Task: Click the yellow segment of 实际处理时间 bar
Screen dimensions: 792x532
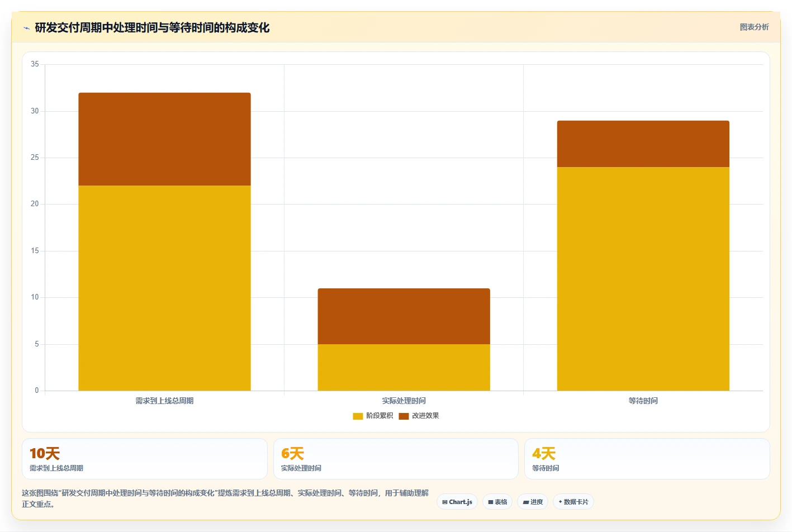Action: (x=404, y=368)
